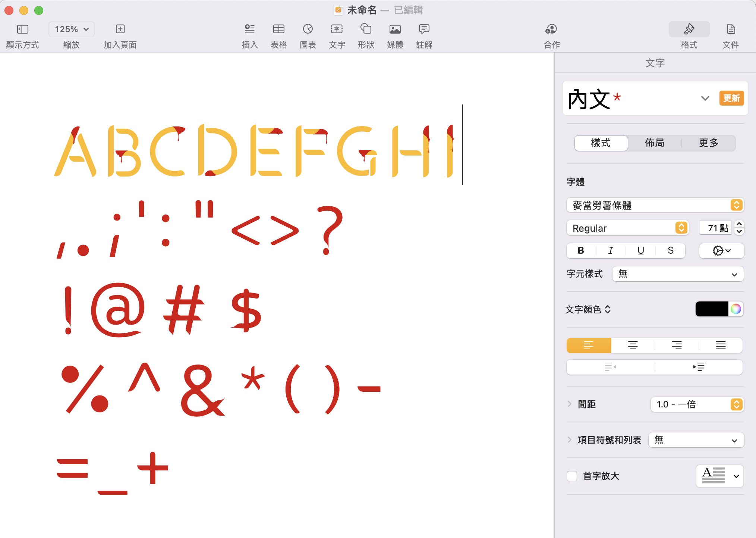Click the Chart toolbar icon
756x538 pixels.
[308, 29]
